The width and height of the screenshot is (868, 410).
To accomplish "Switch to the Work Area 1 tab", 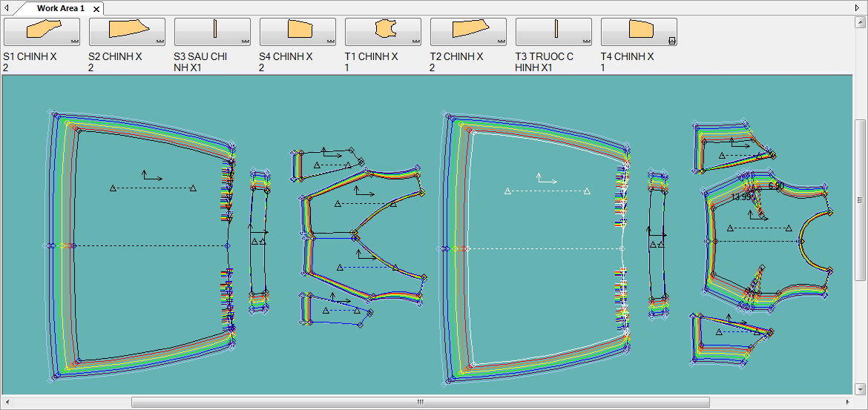I will pos(61,8).
